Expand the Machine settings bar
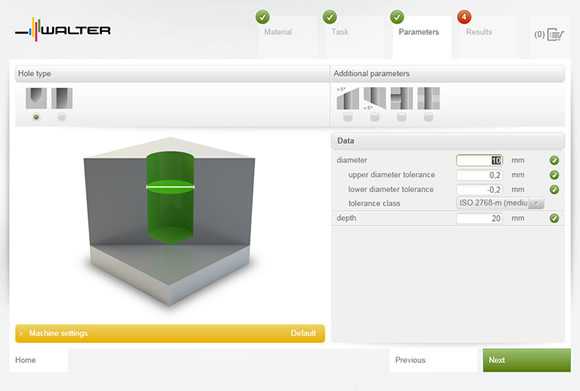This screenshot has height=391, width=580. coord(170,333)
